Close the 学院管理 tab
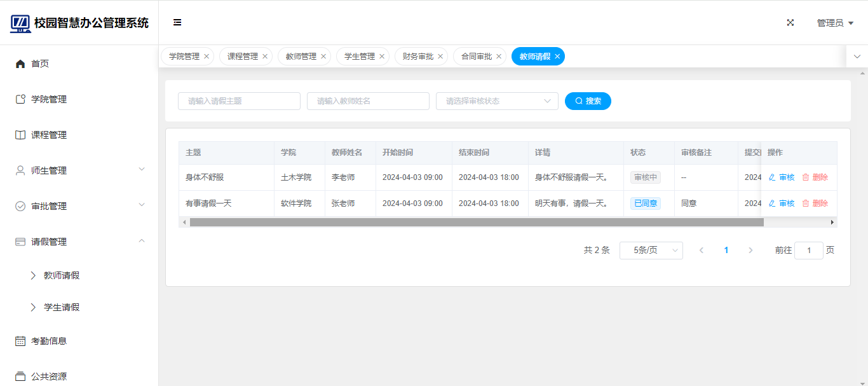Image resolution: width=868 pixels, height=386 pixels. (x=207, y=57)
